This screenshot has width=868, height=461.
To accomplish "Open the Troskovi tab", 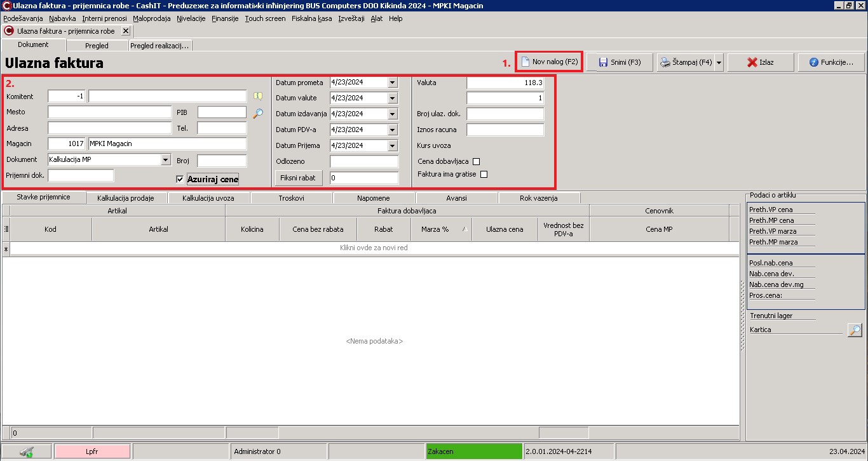I will [x=291, y=198].
